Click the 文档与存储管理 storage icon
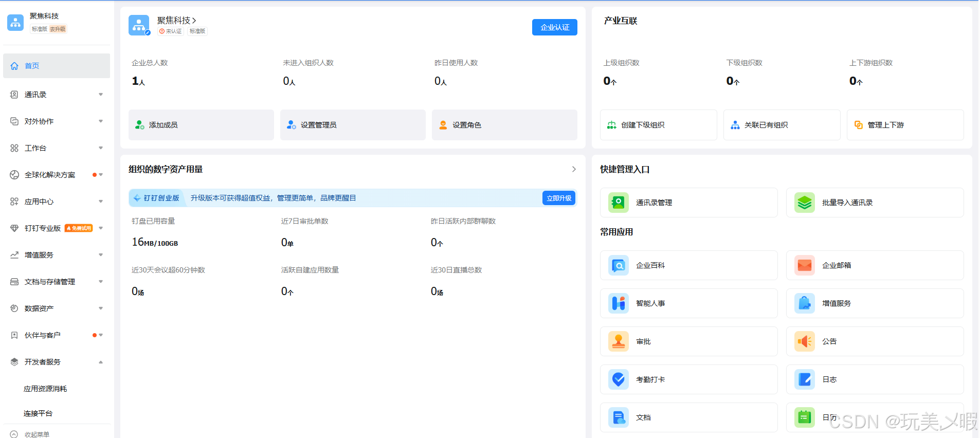Image resolution: width=980 pixels, height=438 pixels. pyautogui.click(x=14, y=282)
